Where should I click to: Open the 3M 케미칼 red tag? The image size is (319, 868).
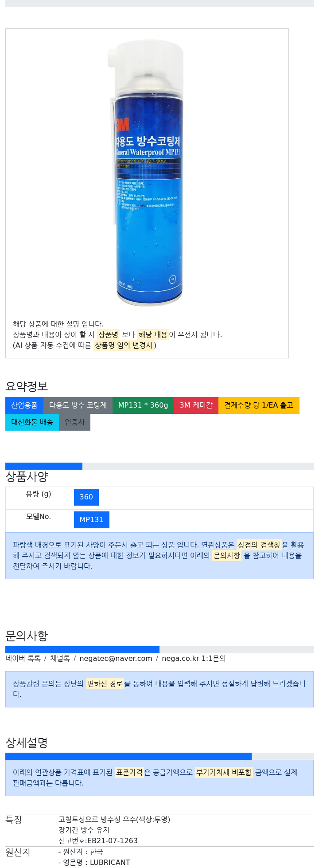pyautogui.click(x=196, y=405)
